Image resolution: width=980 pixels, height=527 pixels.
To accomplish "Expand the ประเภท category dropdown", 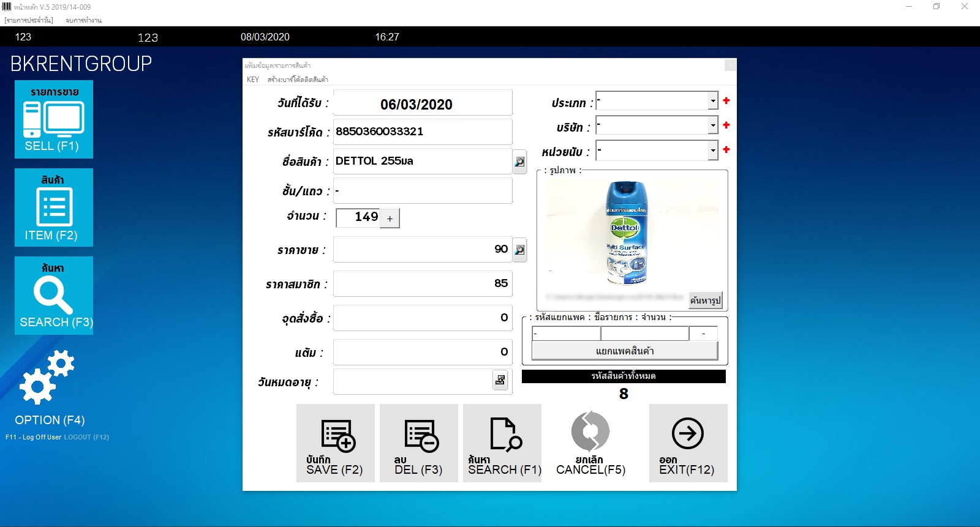I will pos(713,100).
